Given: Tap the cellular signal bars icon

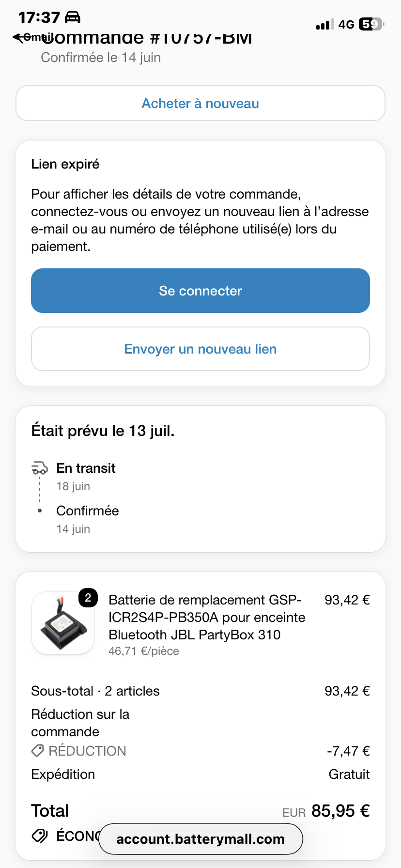Looking at the screenshot, I should click(324, 25).
